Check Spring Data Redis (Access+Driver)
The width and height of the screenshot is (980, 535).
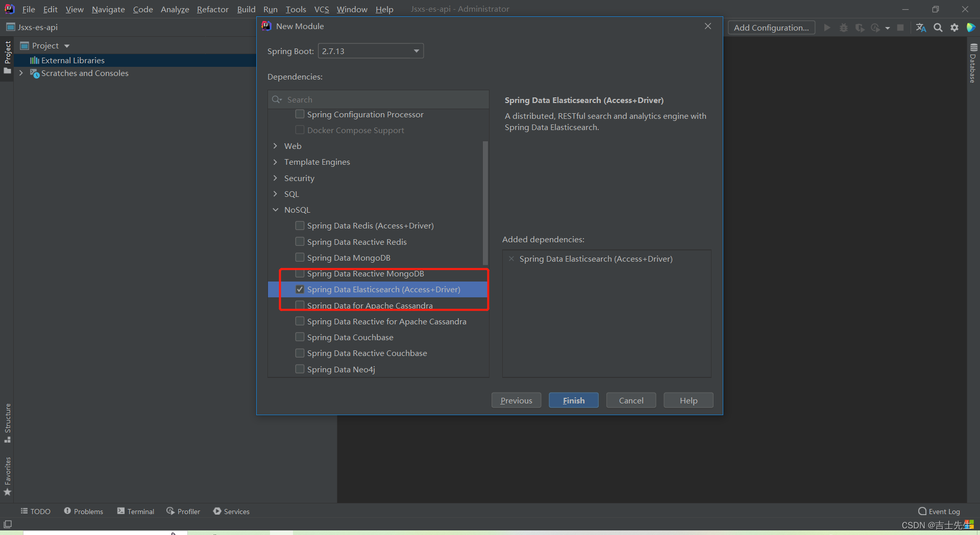tap(300, 225)
